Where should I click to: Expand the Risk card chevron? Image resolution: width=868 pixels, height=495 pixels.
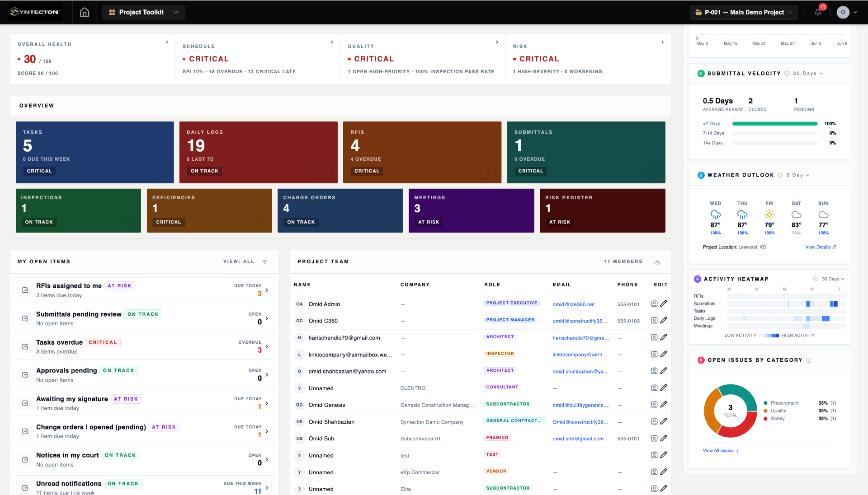pos(663,42)
